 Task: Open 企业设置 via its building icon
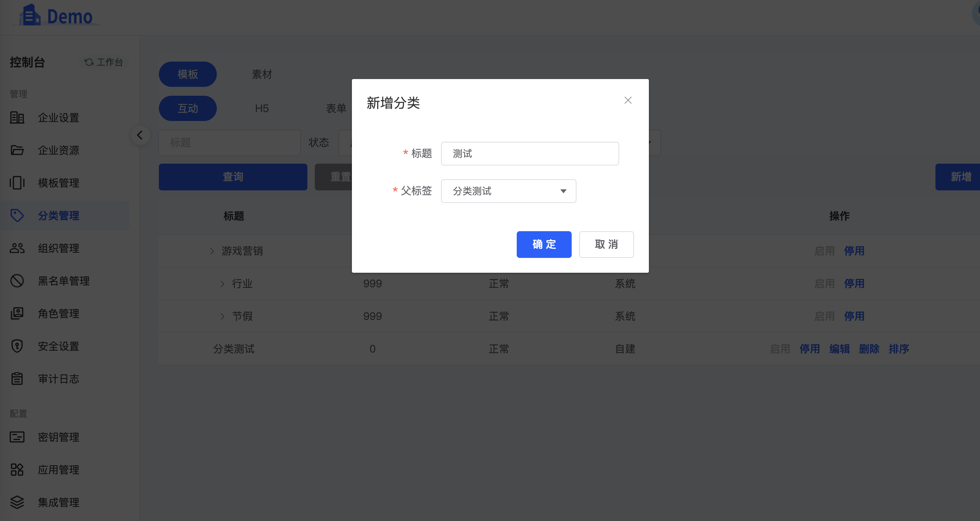(x=17, y=118)
